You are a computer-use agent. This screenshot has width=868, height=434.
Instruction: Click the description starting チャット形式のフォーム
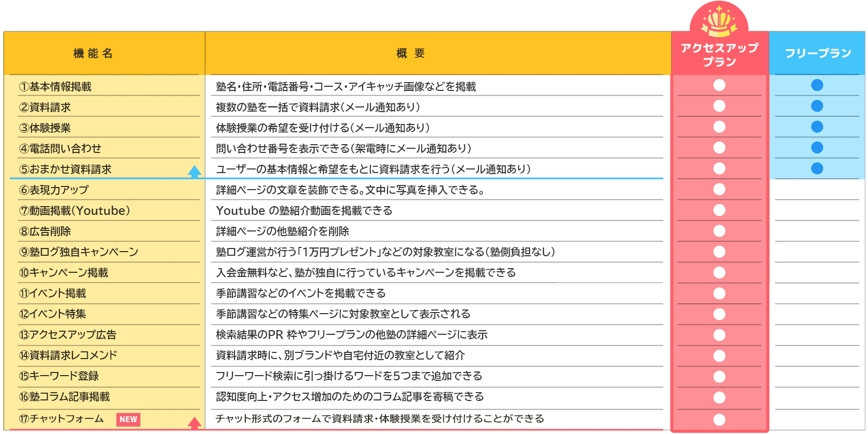click(380, 419)
